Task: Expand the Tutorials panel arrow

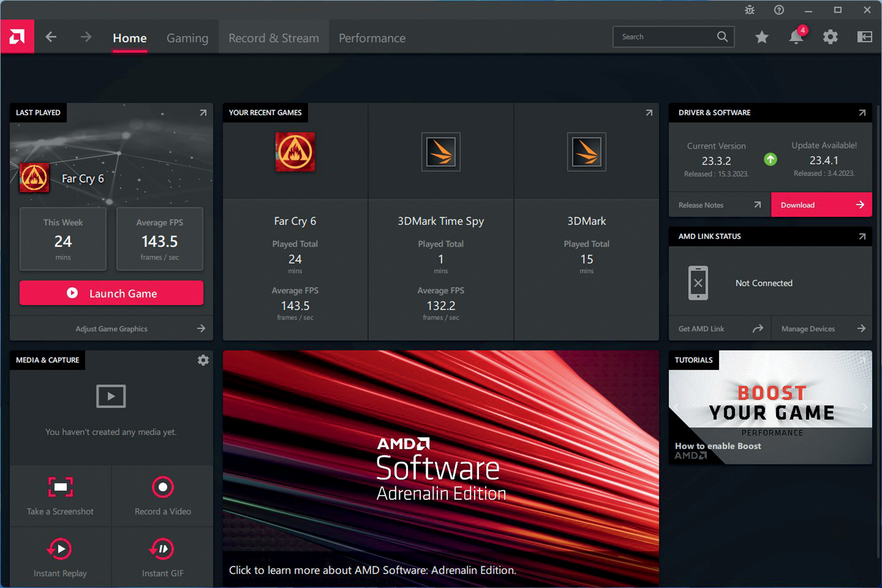Action: pyautogui.click(x=862, y=360)
